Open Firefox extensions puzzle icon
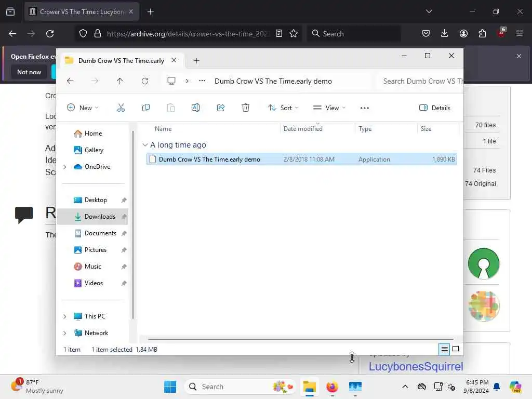This screenshot has width=532, height=399. point(482,33)
